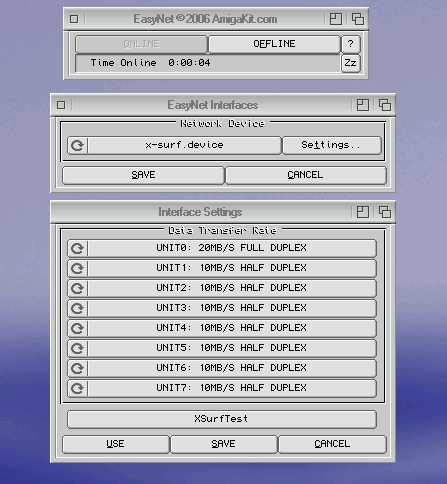Click the cycle arrow icon beside UNIT5
The width and height of the screenshot is (447, 484).
tap(77, 348)
